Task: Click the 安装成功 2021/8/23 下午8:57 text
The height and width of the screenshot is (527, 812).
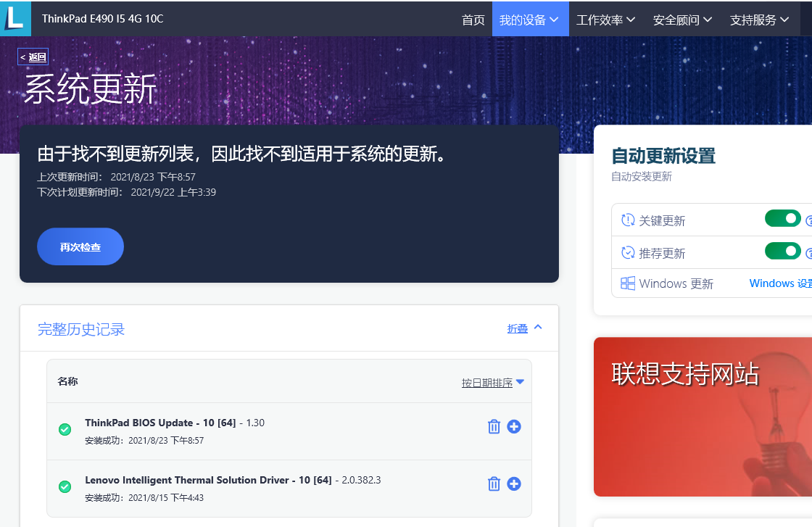Action: [144, 441]
